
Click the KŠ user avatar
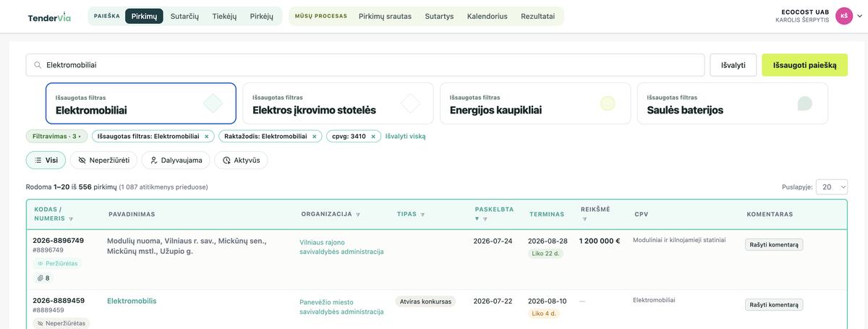point(843,16)
